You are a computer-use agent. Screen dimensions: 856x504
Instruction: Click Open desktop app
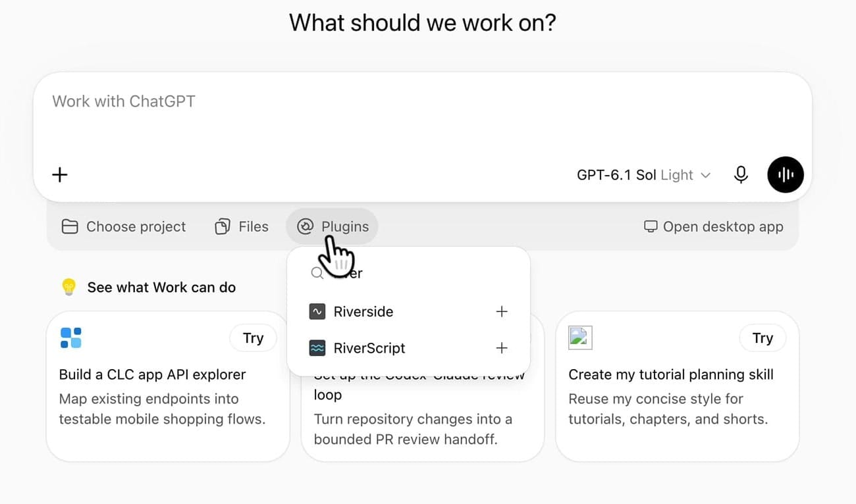tap(714, 227)
